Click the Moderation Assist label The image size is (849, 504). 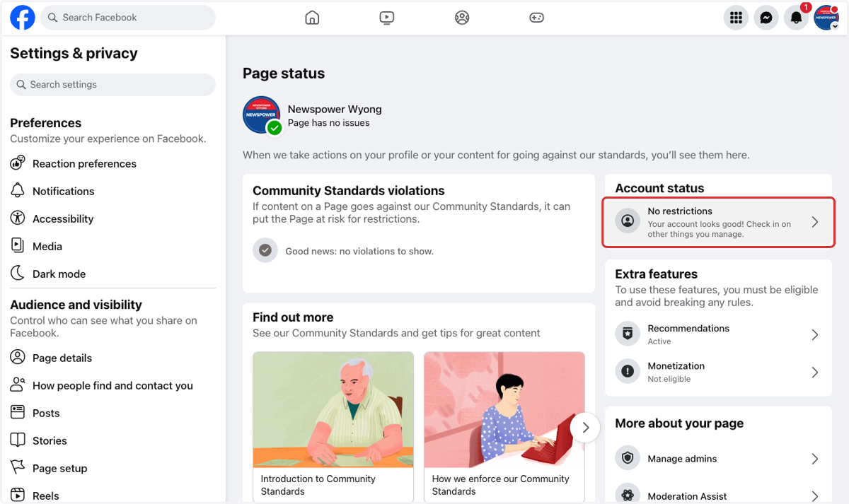click(687, 496)
